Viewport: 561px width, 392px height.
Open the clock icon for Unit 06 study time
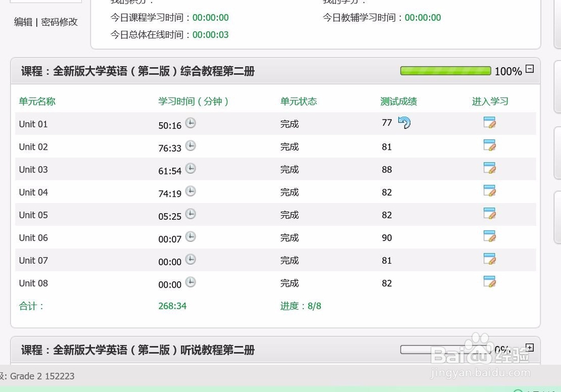[190, 237]
